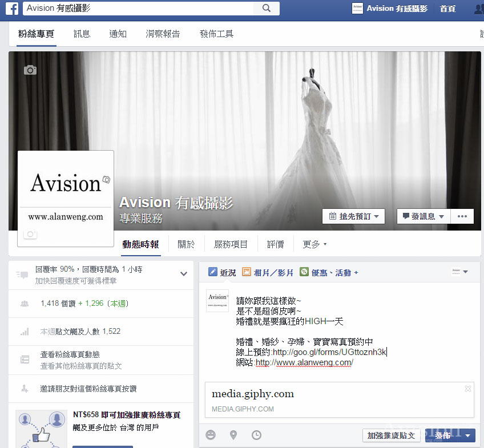Click the search magnifier button
Viewport: 484px width, 448px height.
tap(267, 9)
